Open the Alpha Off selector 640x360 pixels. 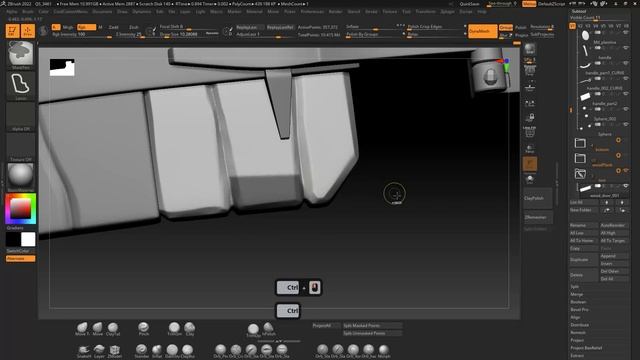pyautogui.click(x=20, y=117)
